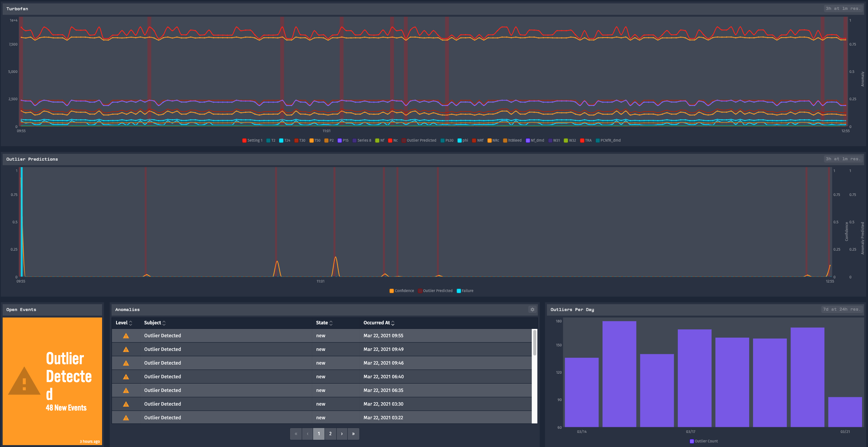Go to next anomalies page arrow
868x447 pixels.
click(x=342, y=434)
